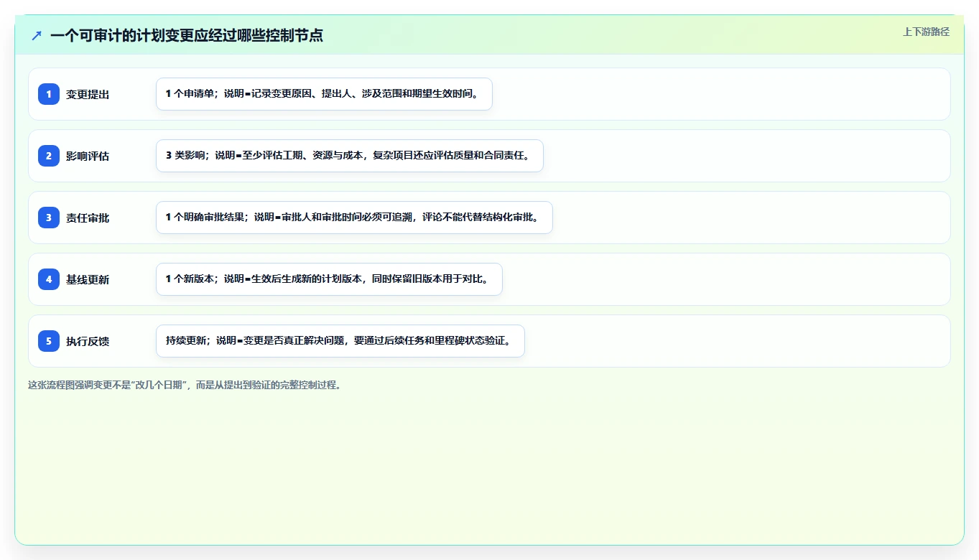This screenshot has height=560, width=979.
Task: Click step number 4 badge
Action: 49,279
